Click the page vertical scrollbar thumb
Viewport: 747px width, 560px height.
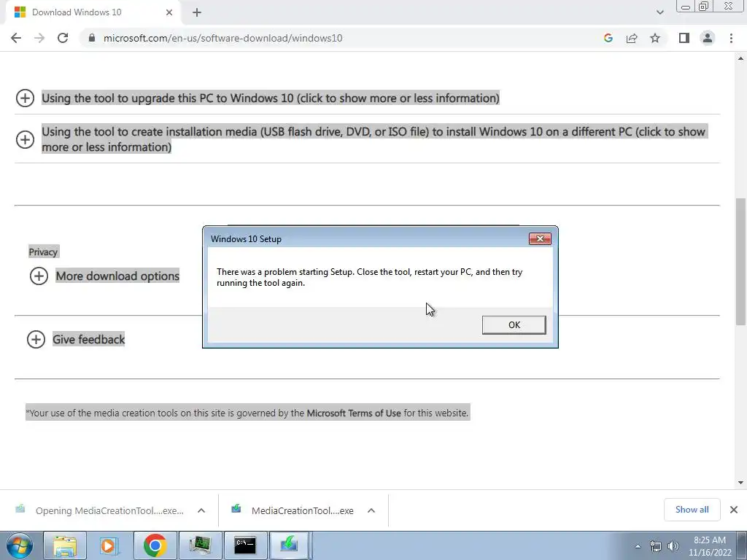pyautogui.click(x=740, y=262)
